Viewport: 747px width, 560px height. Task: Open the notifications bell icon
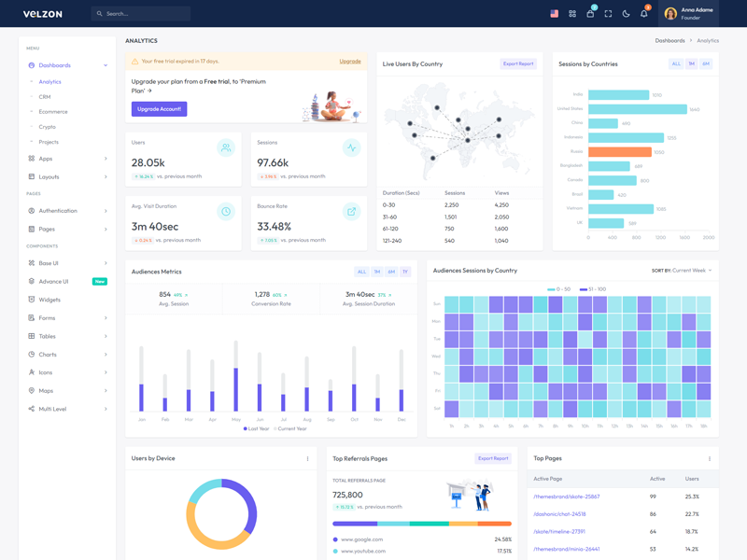tap(643, 14)
